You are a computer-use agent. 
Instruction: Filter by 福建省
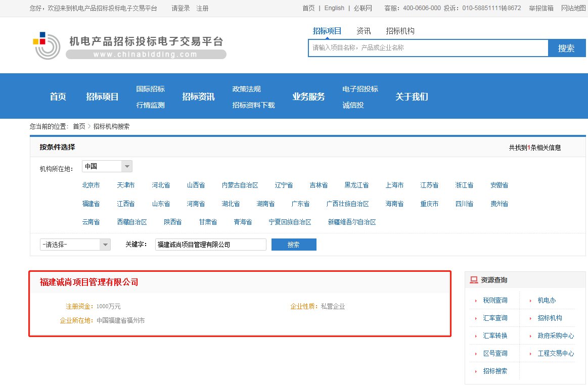tap(91, 204)
